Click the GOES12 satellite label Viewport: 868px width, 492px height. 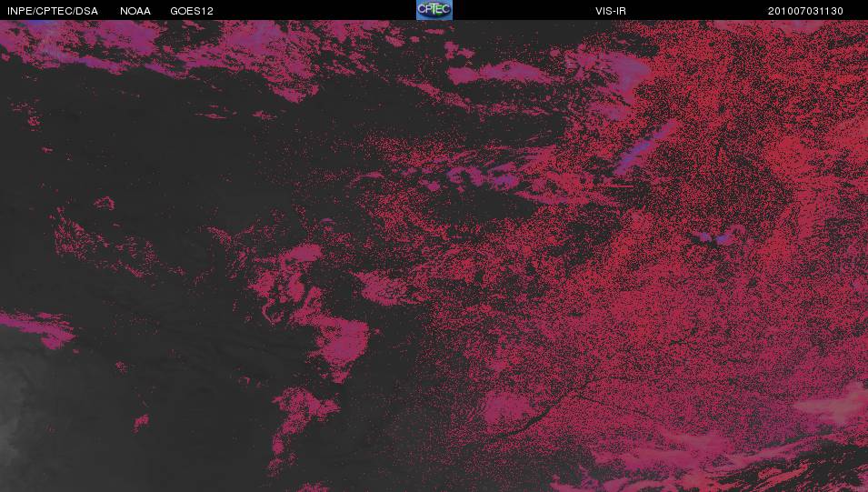click(x=192, y=11)
